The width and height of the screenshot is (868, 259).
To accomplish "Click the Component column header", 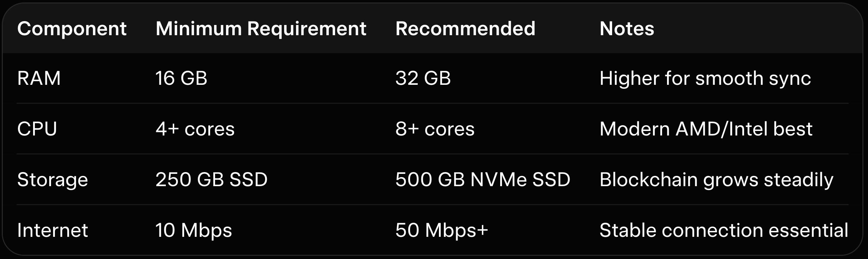I will point(72,29).
